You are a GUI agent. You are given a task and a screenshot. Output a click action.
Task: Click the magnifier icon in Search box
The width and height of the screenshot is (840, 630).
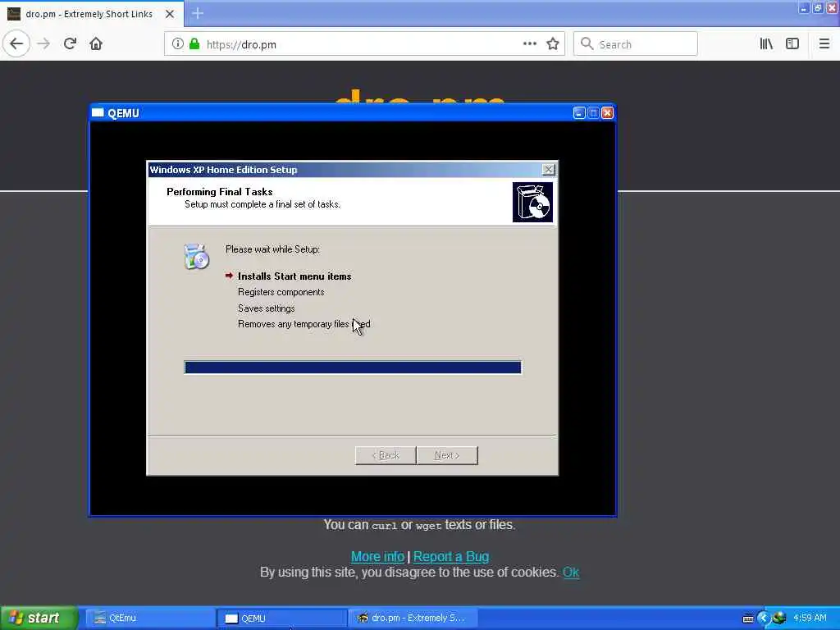(587, 44)
